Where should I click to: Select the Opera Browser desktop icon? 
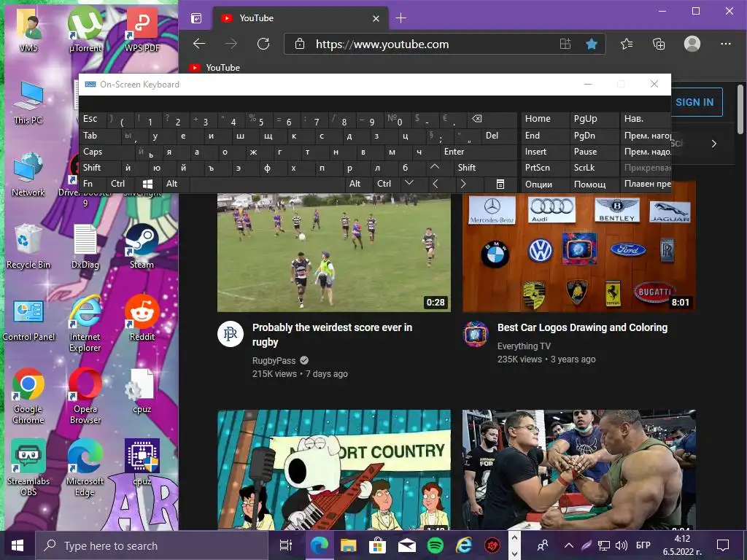(85, 395)
